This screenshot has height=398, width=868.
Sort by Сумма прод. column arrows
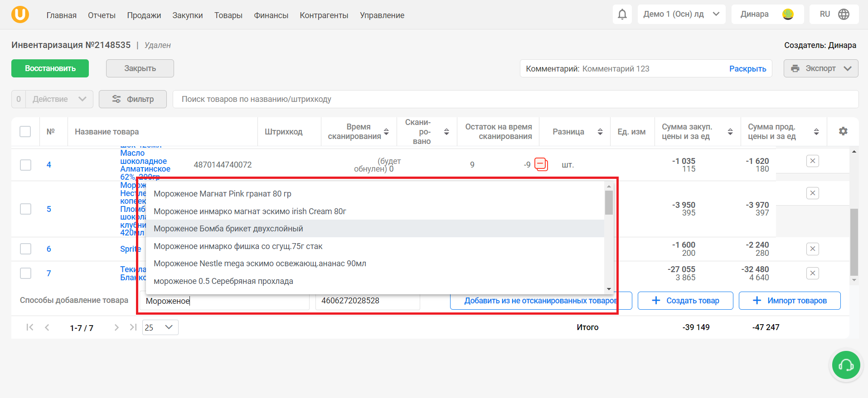click(816, 132)
